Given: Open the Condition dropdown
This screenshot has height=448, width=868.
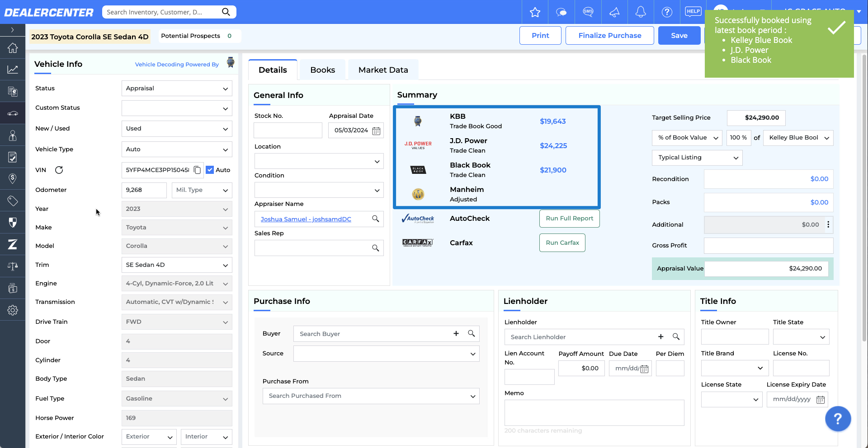Looking at the screenshot, I should point(319,190).
